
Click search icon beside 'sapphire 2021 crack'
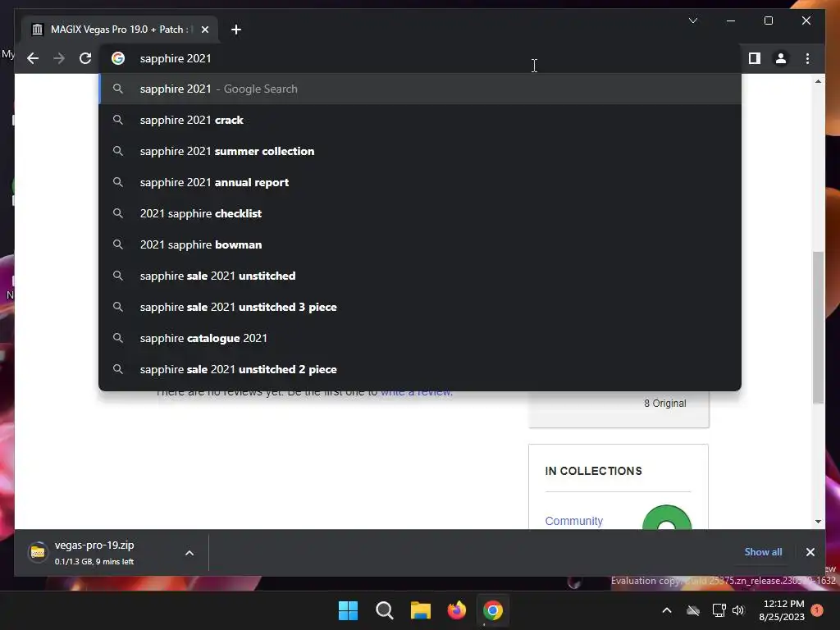118,120
